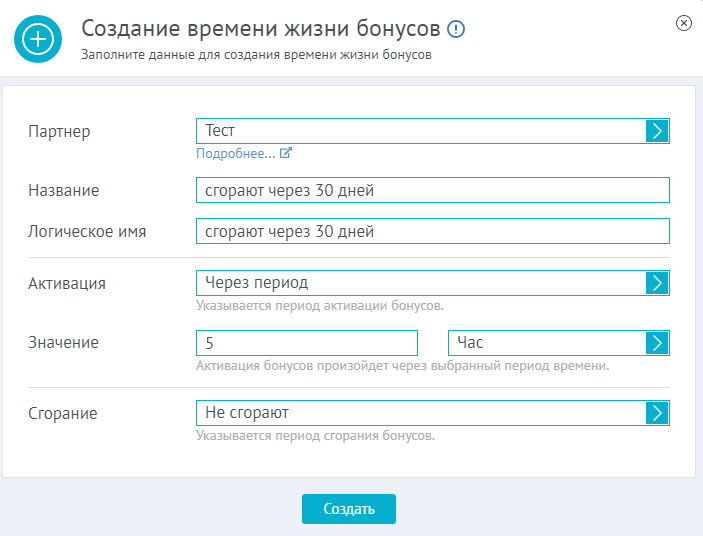This screenshot has height=536, width=703.
Task: Click the Сгорание label
Action: point(63,413)
